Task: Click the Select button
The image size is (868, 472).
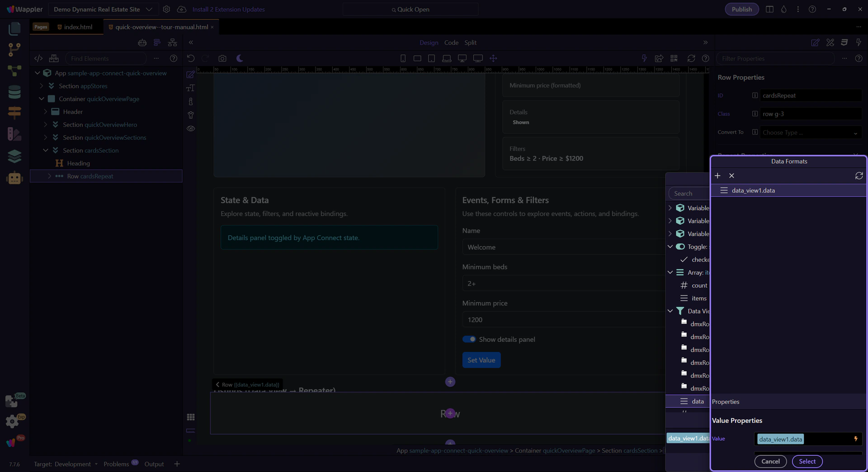Action: tap(807, 461)
